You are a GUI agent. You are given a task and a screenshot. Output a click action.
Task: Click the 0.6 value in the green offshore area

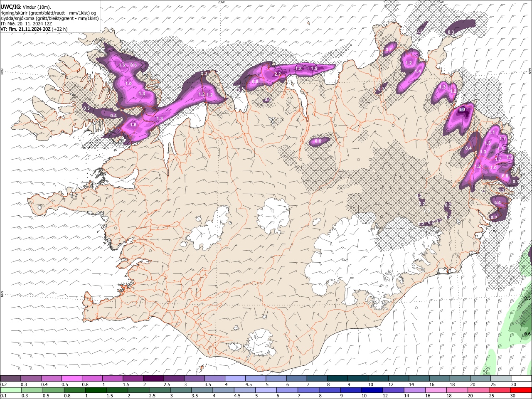(x=527, y=334)
